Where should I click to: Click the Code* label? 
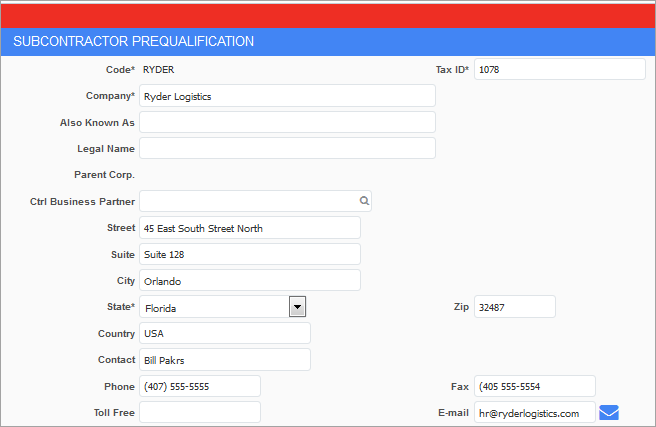tap(120, 70)
